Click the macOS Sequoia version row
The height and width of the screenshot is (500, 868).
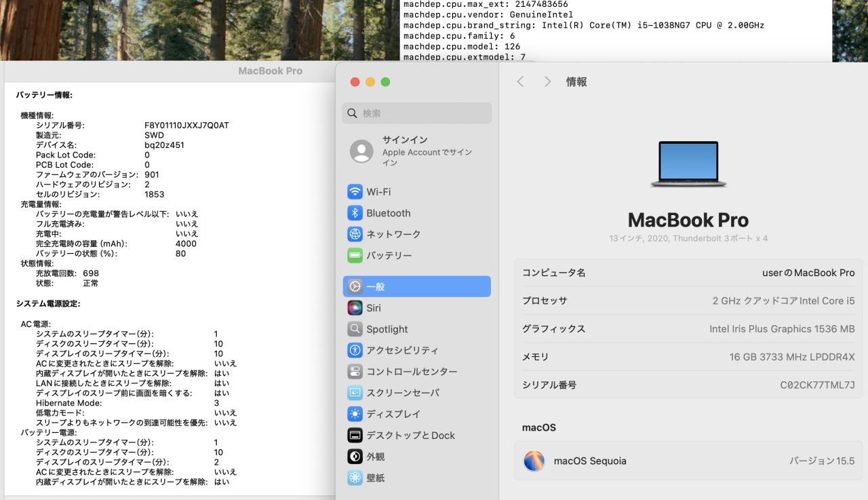coord(688,461)
